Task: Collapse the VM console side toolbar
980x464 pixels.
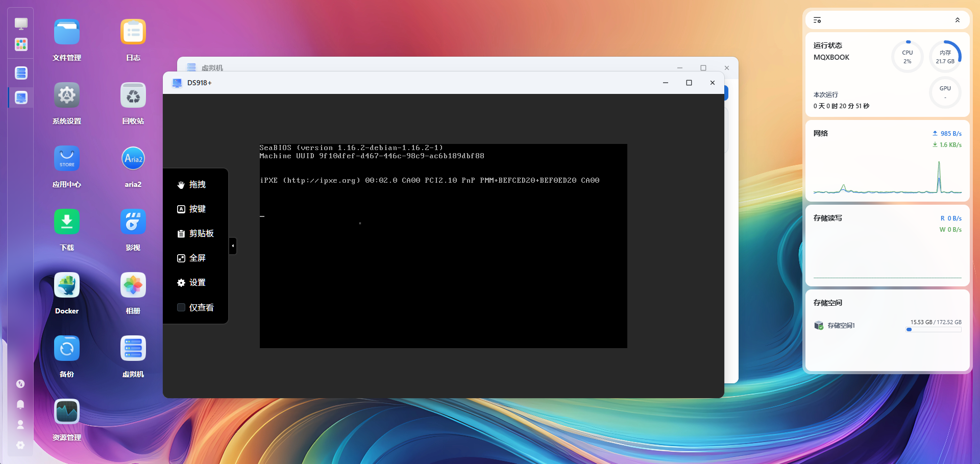Action: (233, 246)
